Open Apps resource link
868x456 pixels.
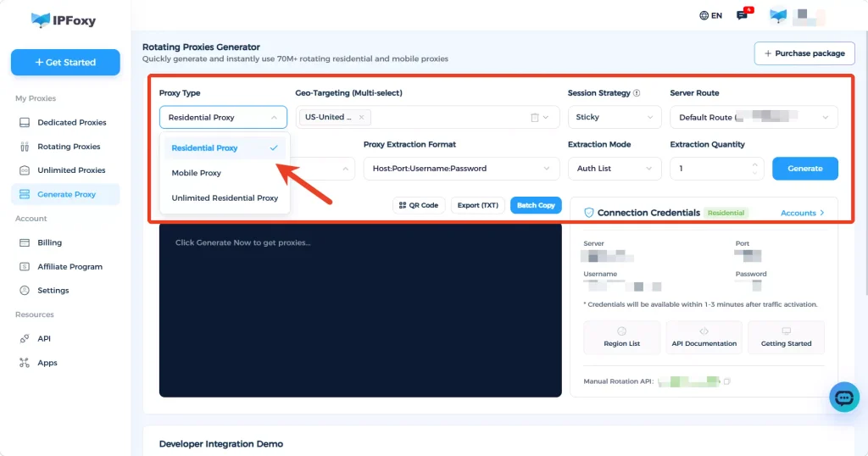(65, 363)
